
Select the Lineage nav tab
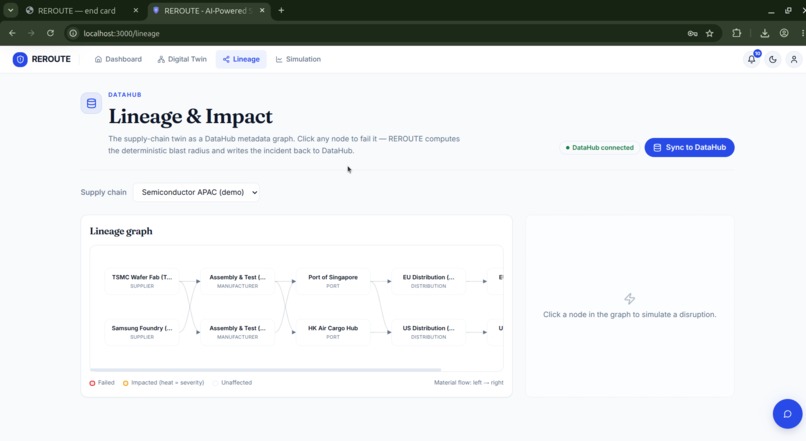click(x=241, y=59)
